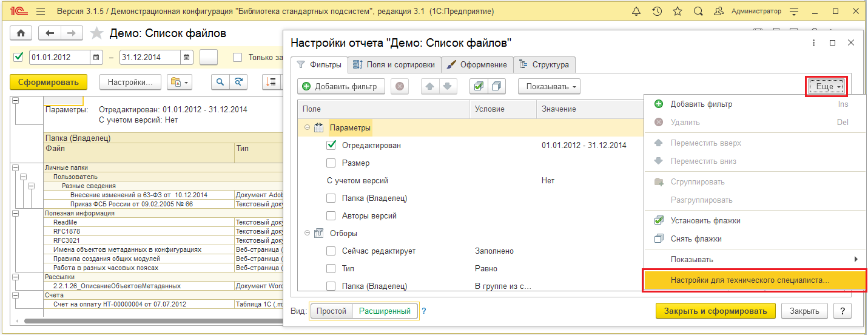Screen dimensions: 868x335
Task: Open dialog more-options vertical dots
Action: pos(815,42)
